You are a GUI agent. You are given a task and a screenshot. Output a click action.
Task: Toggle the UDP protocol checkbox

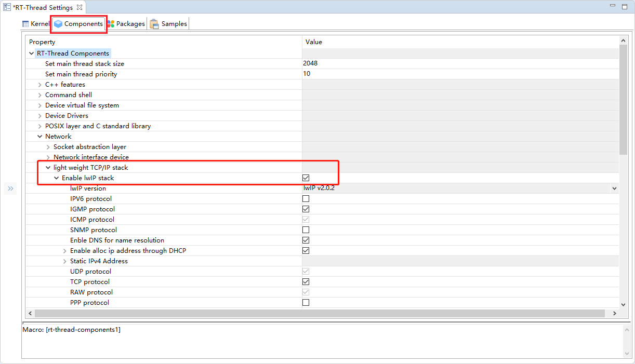pyautogui.click(x=306, y=272)
